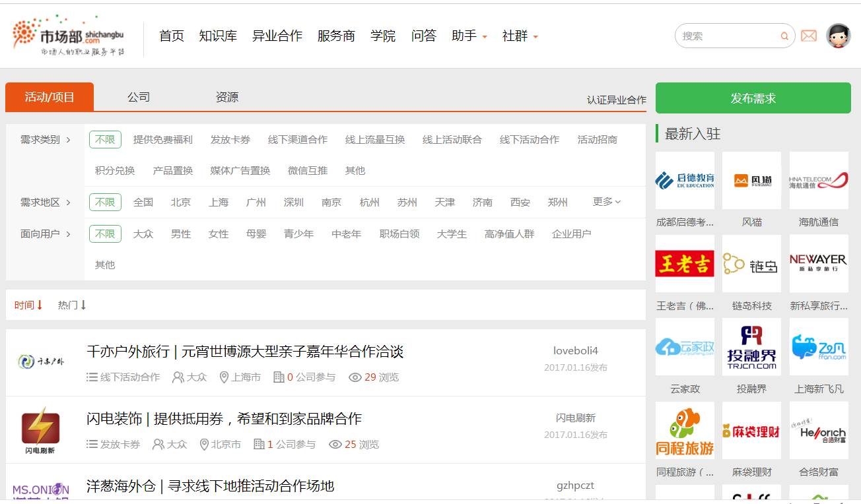The height and width of the screenshot is (504, 861).
Task: Open user gzhpczt profile link
Action: (x=576, y=485)
